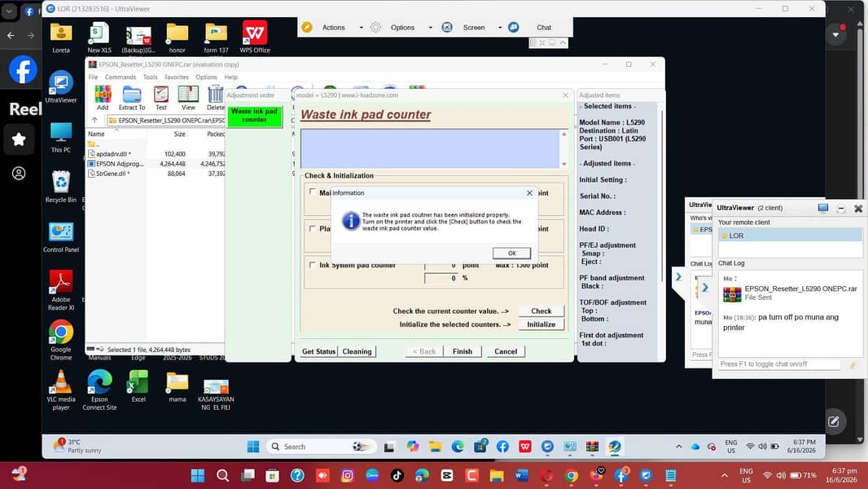Open WinRAR File menu
The width and height of the screenshot is (868, 489).
93,77
